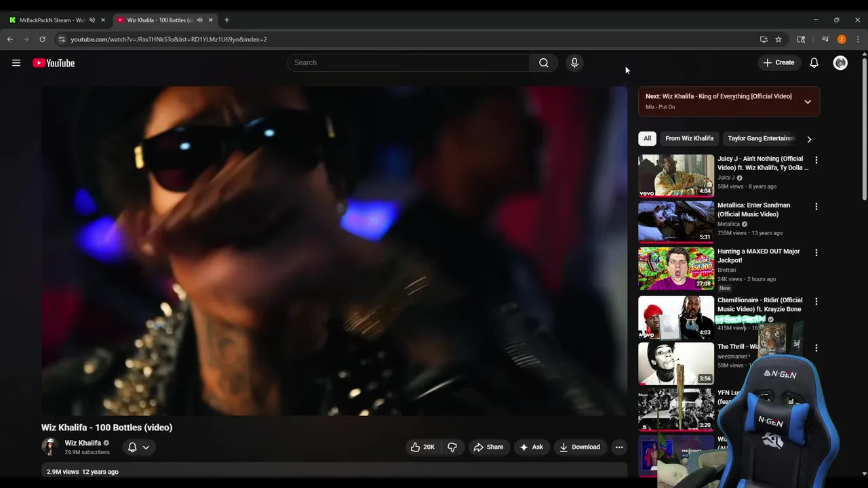Show more filter chips with right arrow
The height and width of the screenshot is (488, 868).
[809, 139]
